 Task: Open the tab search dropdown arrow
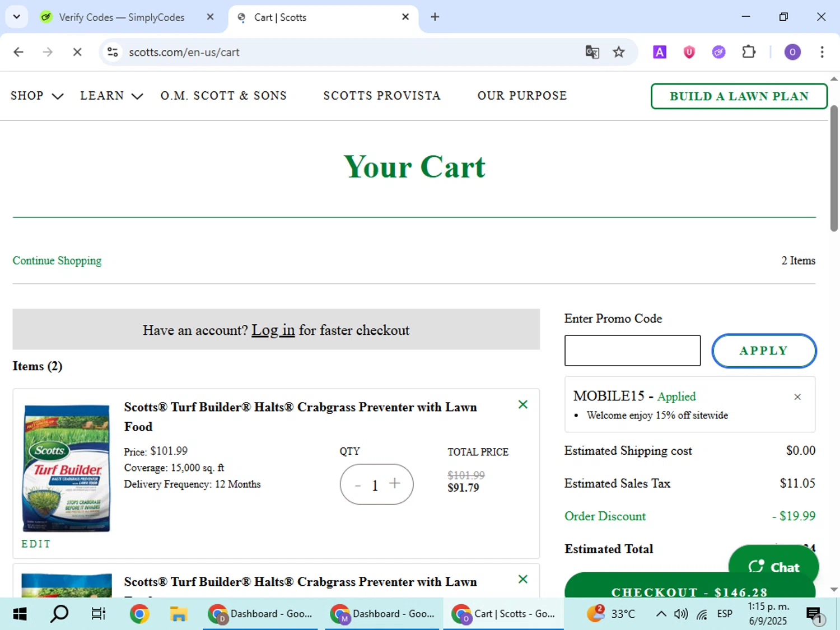click(x=17, y=17)
